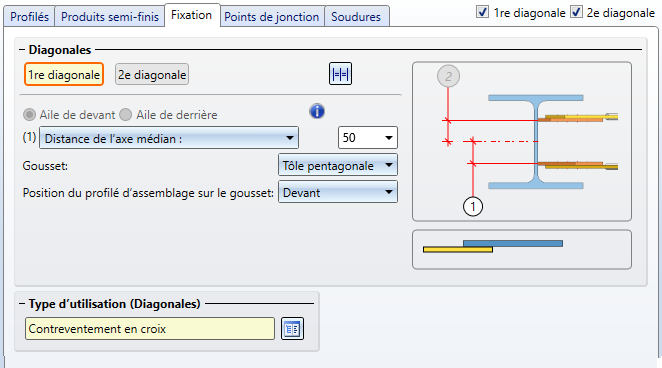Toggle the 1re diagonale checkbox
662x368 pixels.
(x=482, y=12)
